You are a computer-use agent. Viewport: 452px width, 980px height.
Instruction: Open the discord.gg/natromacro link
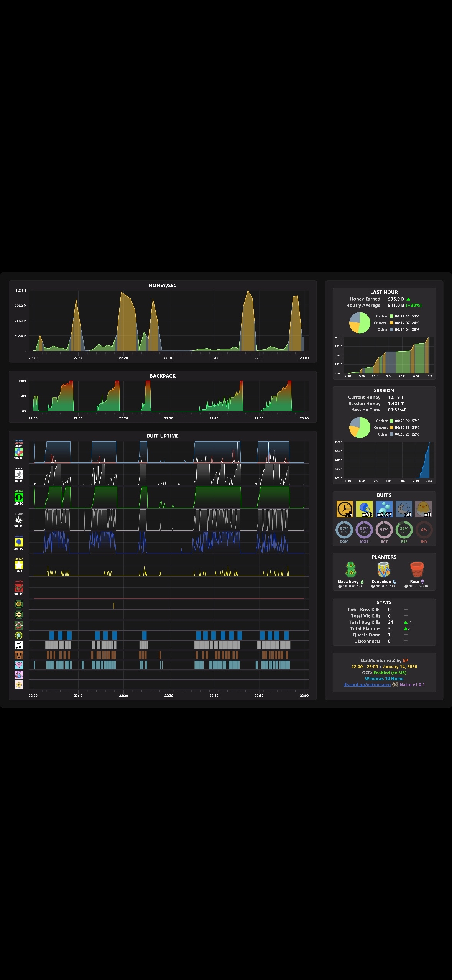coord(367,685)
